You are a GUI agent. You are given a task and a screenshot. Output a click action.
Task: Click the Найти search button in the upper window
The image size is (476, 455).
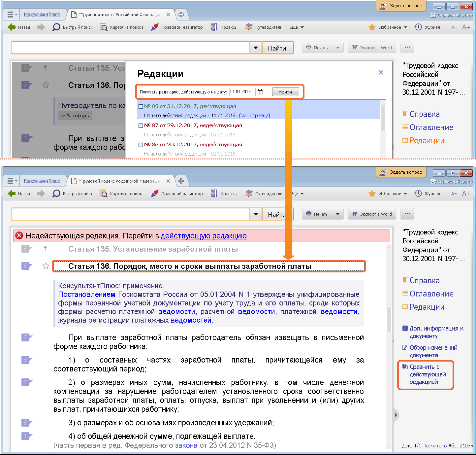pos(277,48)
